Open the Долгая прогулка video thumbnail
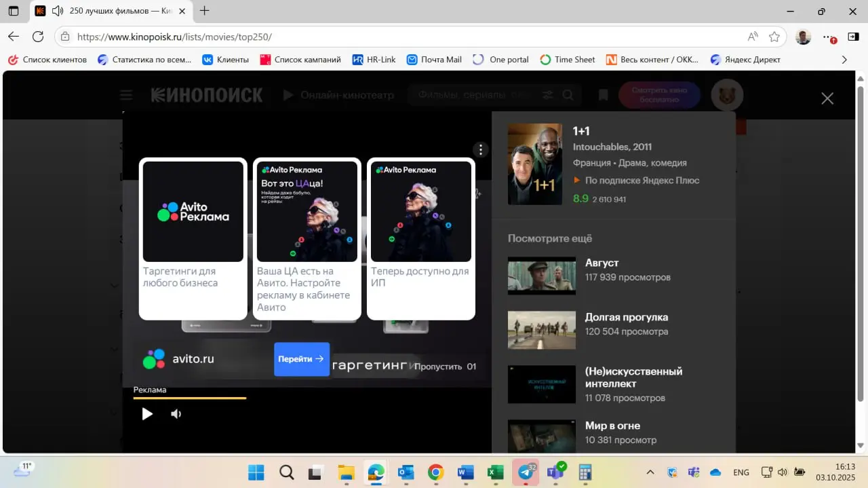 [x=542, y=330]
